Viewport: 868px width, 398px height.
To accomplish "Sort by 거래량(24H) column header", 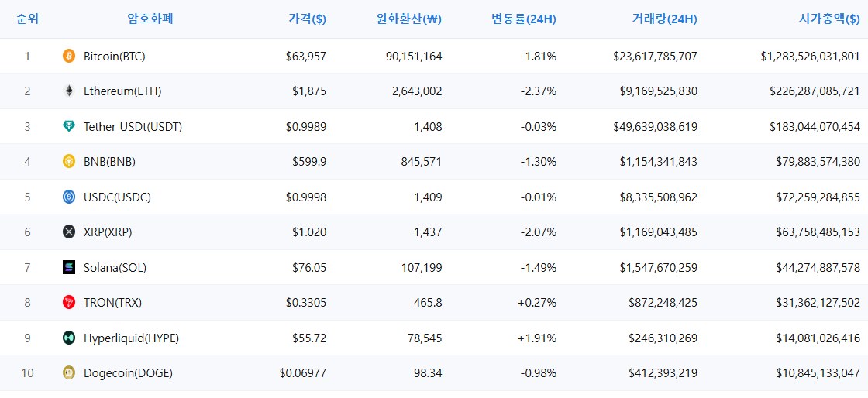I will tap(664, 19).
